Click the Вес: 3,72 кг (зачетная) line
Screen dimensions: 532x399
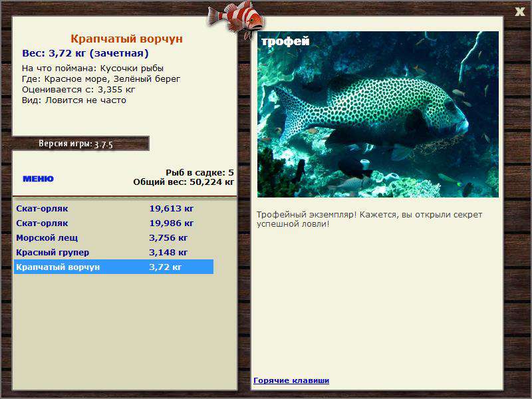85,53
